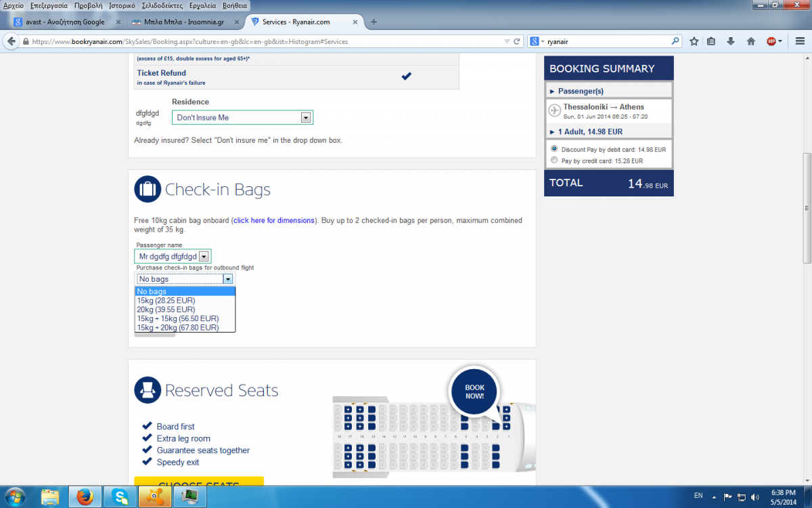Expand 1 Adult, 14.98 EUR row
The image size is (812, 508).
click(x=609, y=131)
